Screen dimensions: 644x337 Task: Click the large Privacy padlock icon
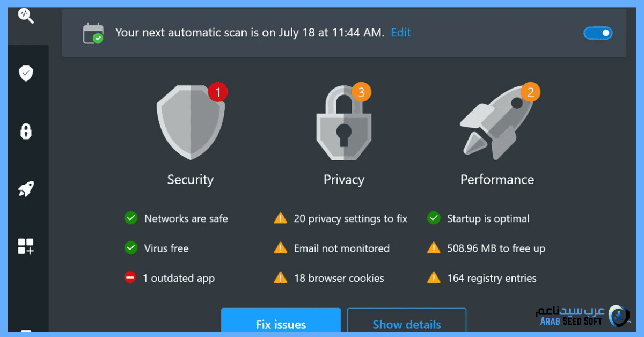click(x=343, y=126)
